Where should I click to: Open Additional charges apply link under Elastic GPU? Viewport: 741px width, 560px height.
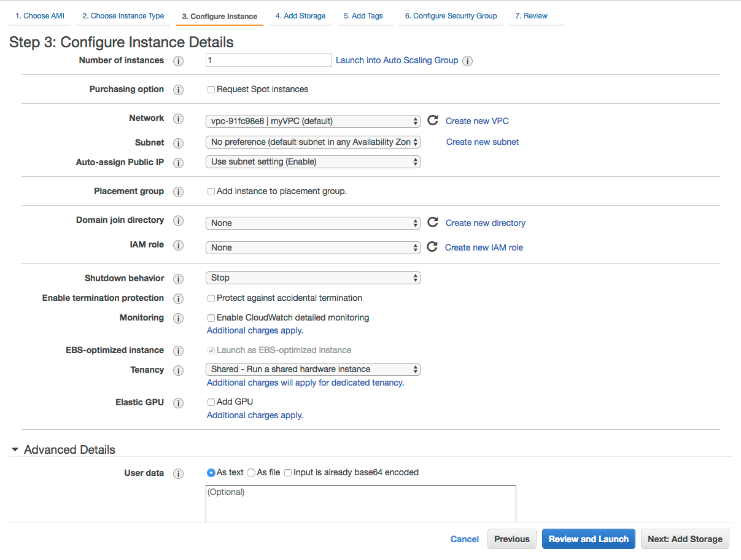pyautogui.click(x=255, y=415)
